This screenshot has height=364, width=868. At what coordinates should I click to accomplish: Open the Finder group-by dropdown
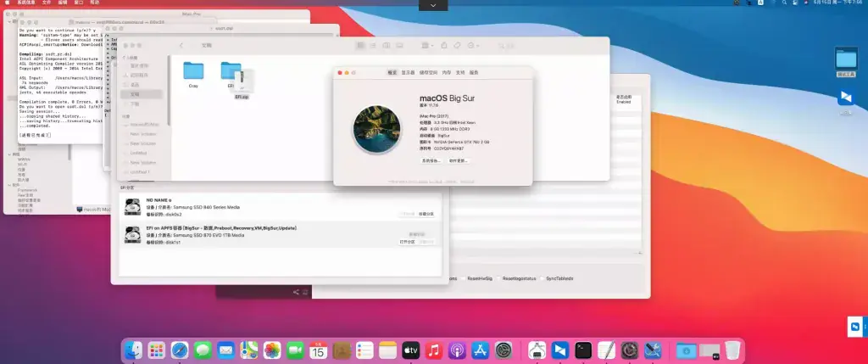coord(428,46)
